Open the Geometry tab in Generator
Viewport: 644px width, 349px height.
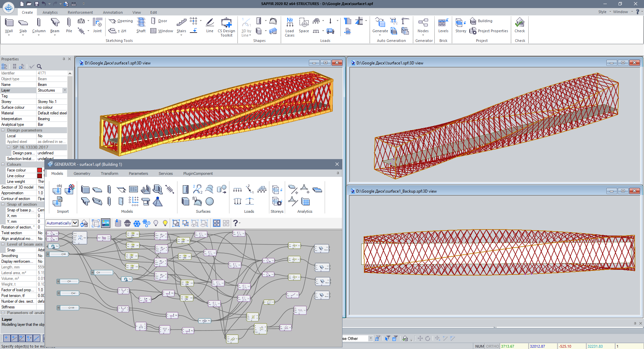[82, 173]
